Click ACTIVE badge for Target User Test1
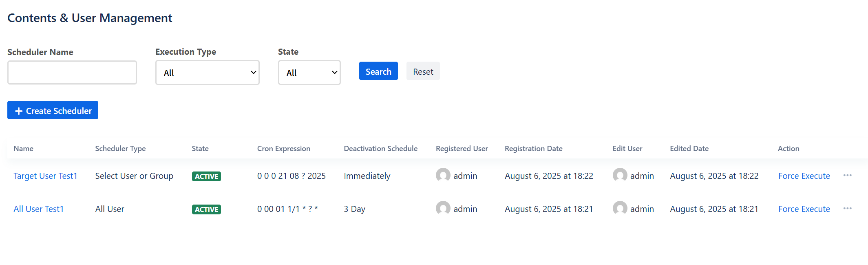Viewport: 868px width, 265px height. 206,176
